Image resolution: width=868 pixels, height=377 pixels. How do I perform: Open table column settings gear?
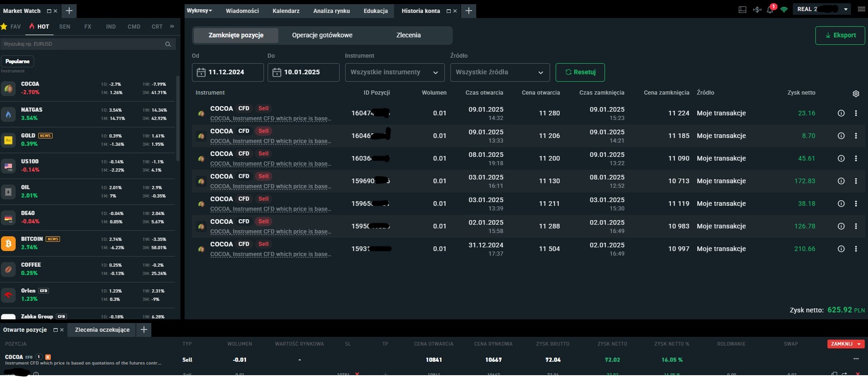[x=856, y=94]
